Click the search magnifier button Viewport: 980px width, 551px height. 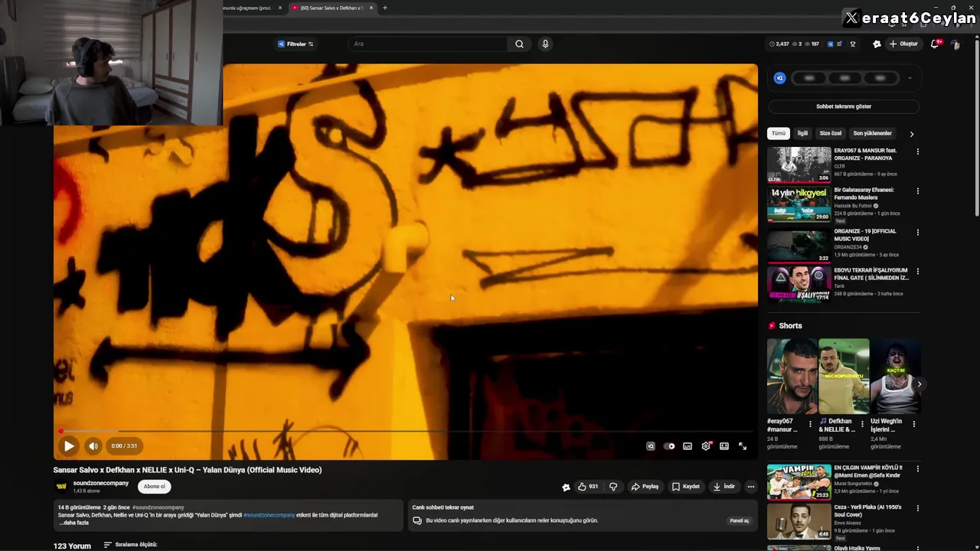pyautogui.click(x=519, y=44)
